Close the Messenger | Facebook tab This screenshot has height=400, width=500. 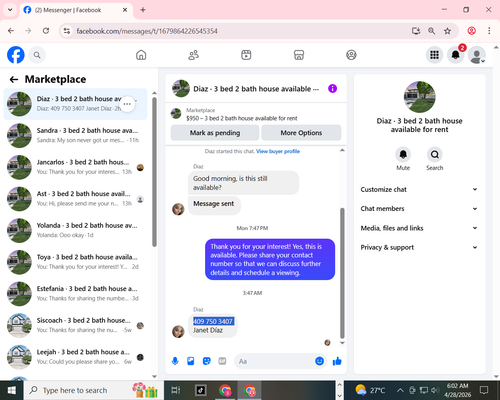click(125, 10)
